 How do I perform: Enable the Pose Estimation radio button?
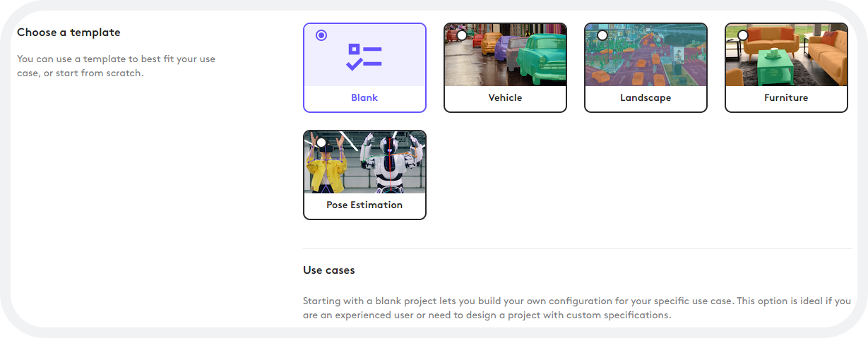click(321, 142)
